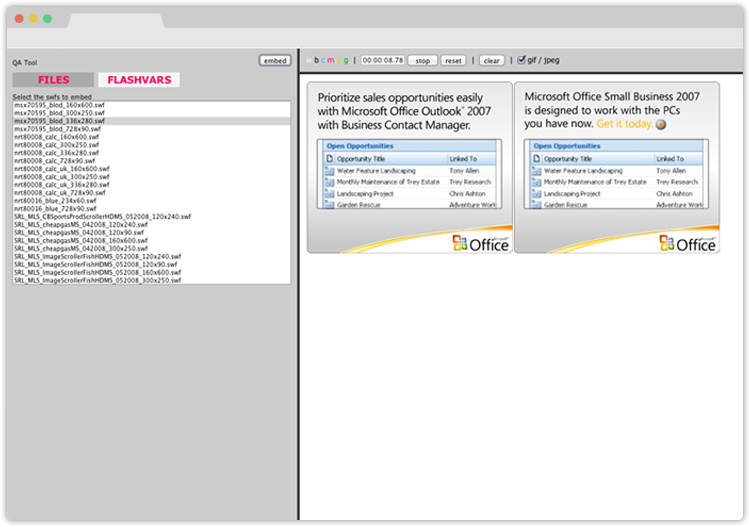Set yellow 'y' background color
Viewport: 749px width, 527px height.
click(x=340, y=61)
